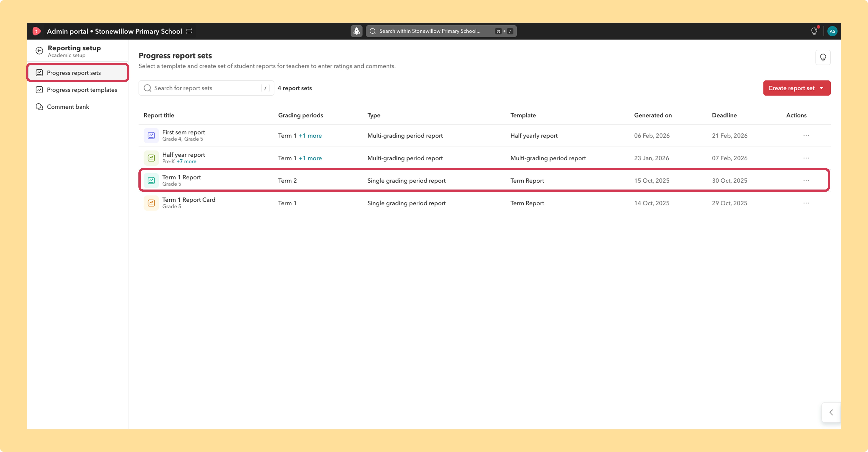The height and width of the screenshot is (452, 868).
Task: Click the Deadline column header
Action: click(724, 115)
